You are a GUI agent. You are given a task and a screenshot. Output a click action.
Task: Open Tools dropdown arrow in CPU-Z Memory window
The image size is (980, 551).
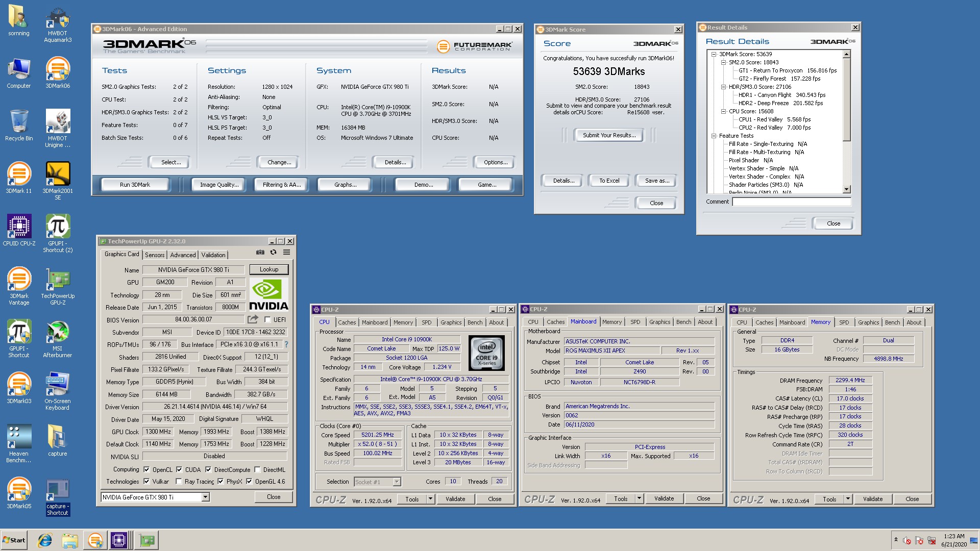coord(848,499)
